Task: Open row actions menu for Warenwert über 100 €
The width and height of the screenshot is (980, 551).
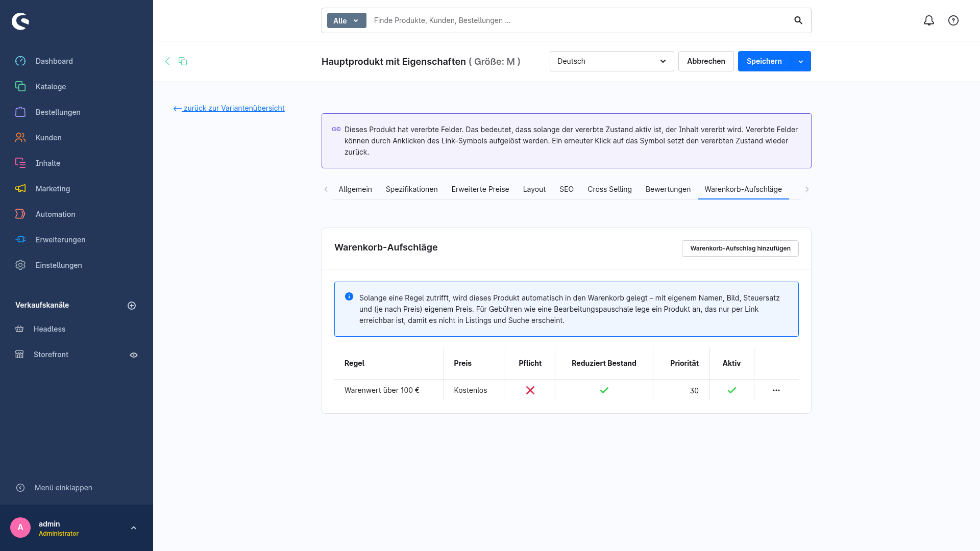Action: click(x=776, y=390)
